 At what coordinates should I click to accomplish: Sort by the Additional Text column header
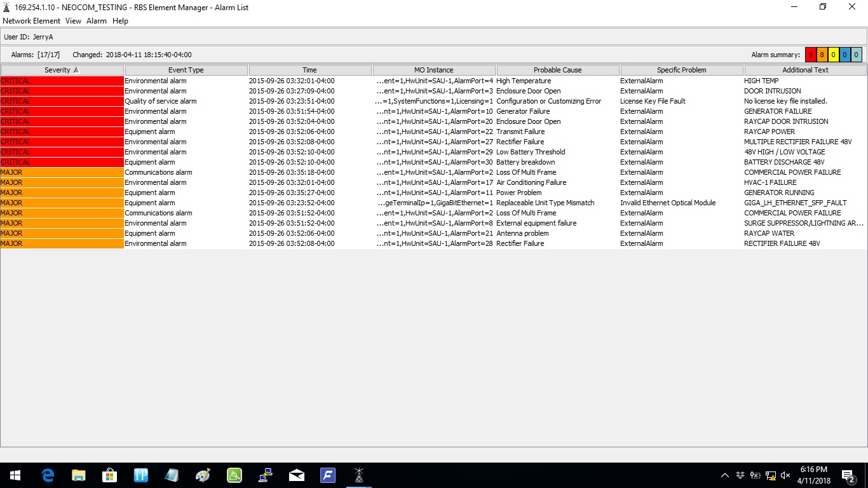pos(806,70)
